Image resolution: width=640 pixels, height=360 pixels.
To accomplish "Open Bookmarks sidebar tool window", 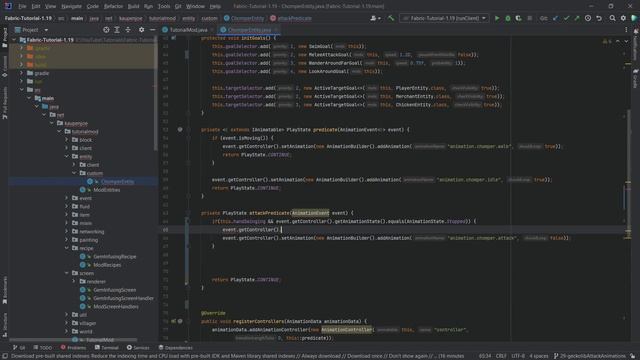I will click(4, 290).
